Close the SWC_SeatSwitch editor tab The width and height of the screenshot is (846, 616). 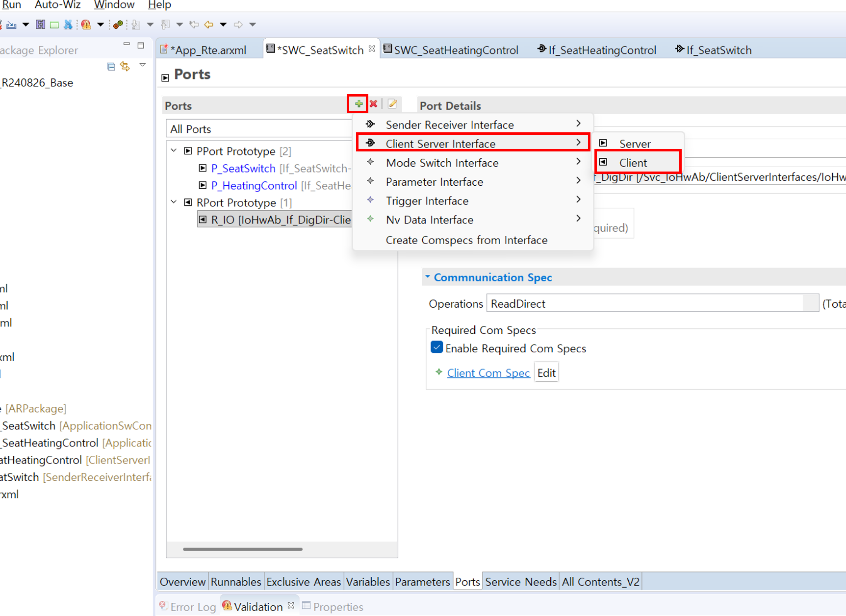pyautogui.click(x=372, y=49)
